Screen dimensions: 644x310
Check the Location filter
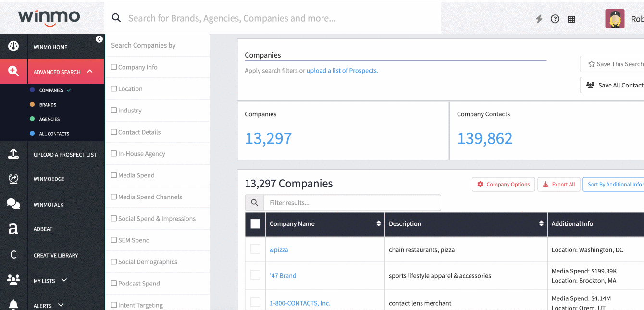[x=114, y=89]
